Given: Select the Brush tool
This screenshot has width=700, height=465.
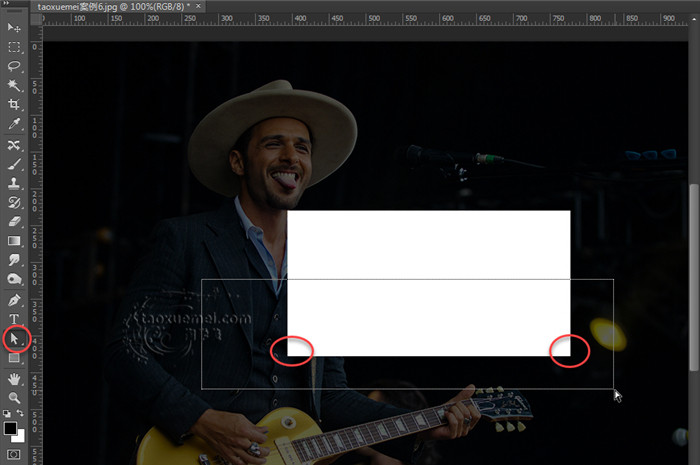Looking at the screenshot, I should [x=14, y=164].
